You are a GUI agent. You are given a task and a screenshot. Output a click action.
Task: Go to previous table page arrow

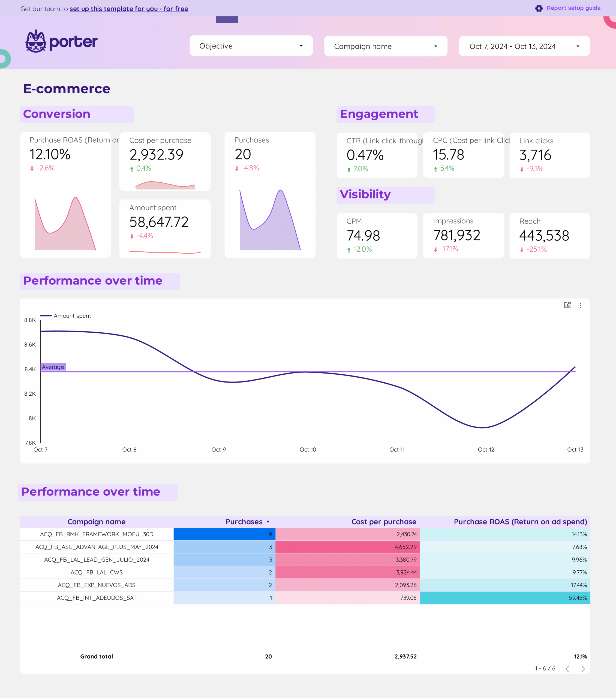(567, 669)
